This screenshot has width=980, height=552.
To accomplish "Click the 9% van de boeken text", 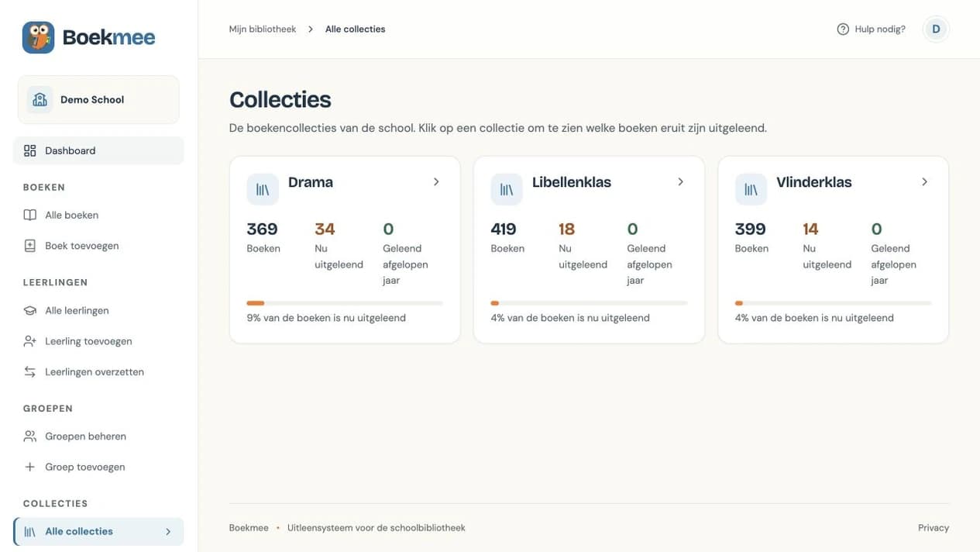I will (326, 318).
